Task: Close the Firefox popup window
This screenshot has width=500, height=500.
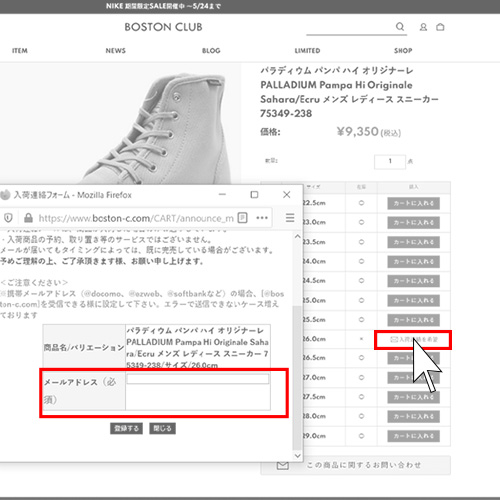Action: (287, 194)
